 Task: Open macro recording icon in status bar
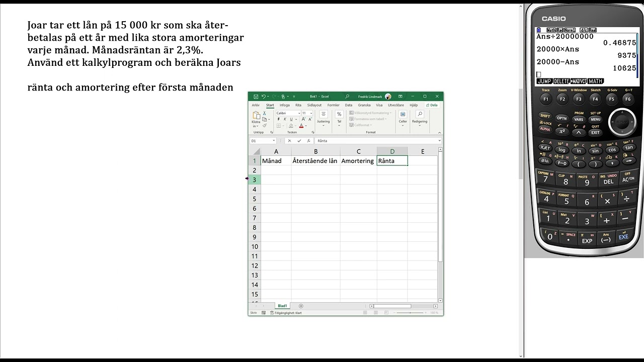[264, 313]
